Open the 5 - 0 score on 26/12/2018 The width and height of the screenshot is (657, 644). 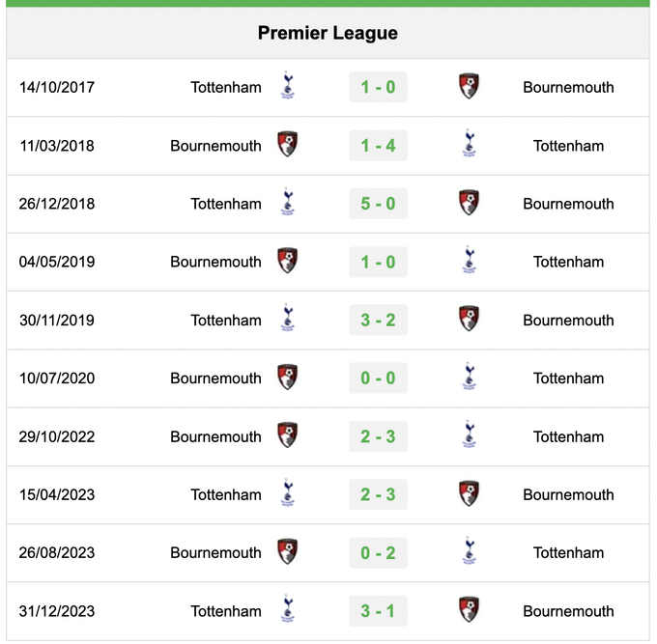[378, 204]
